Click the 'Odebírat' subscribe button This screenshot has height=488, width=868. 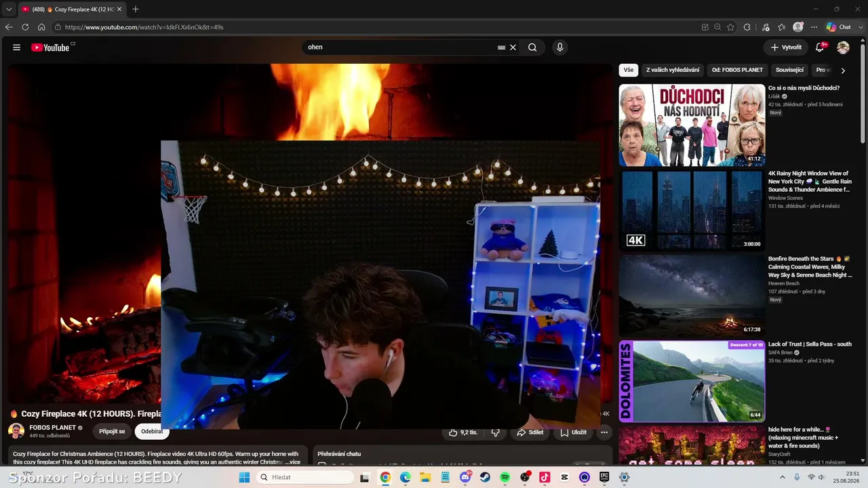pyautogui.click(x=152, y=431)
